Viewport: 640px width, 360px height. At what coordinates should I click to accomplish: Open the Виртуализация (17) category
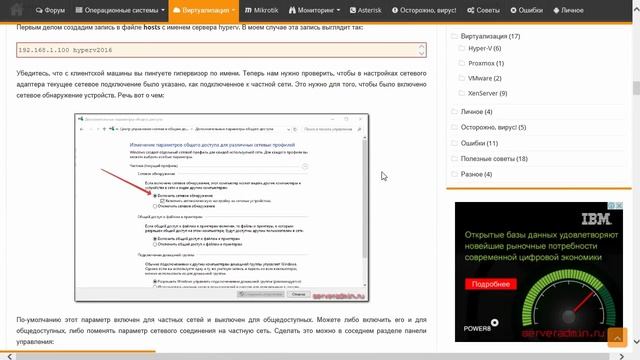point(490,36)
